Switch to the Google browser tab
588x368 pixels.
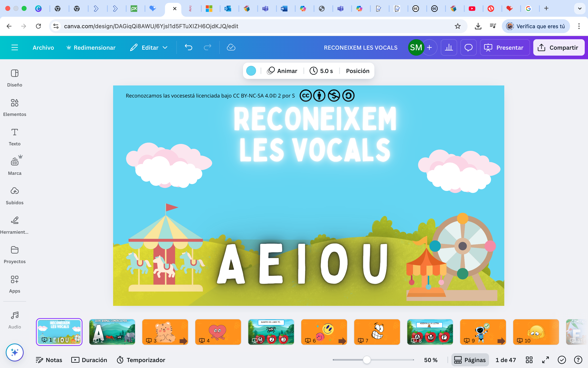528,9
